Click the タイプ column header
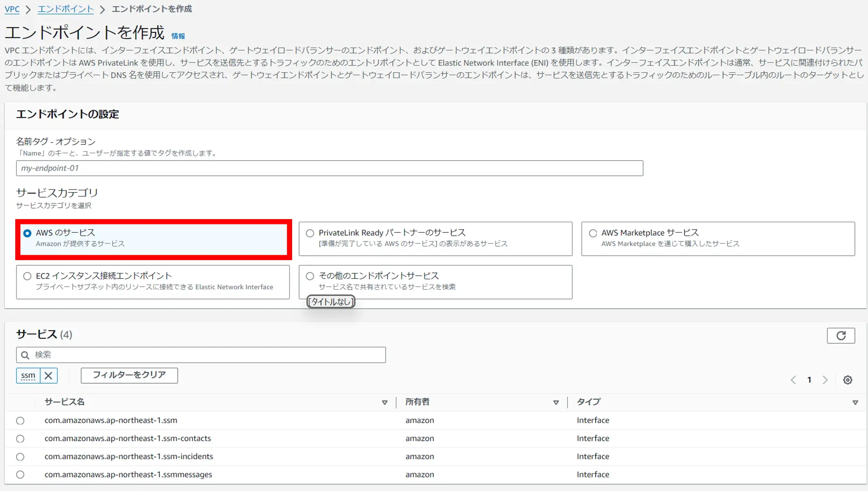 click(x=589, y=402)
